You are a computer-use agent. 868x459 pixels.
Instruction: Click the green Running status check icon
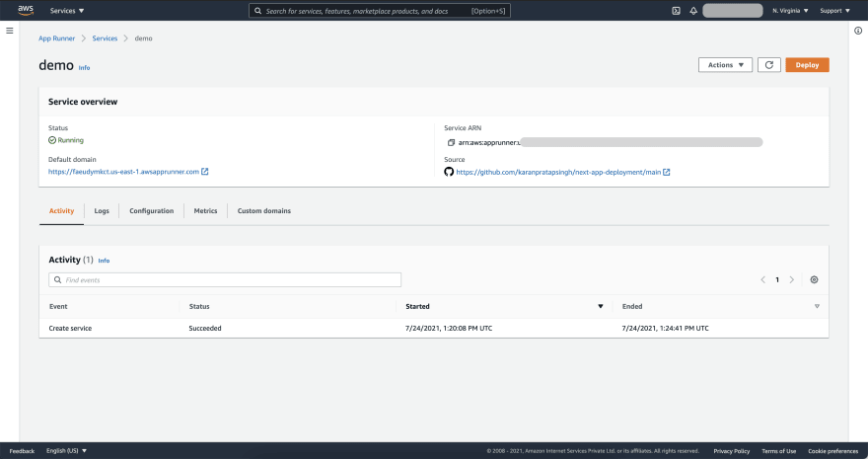[52, 140]
